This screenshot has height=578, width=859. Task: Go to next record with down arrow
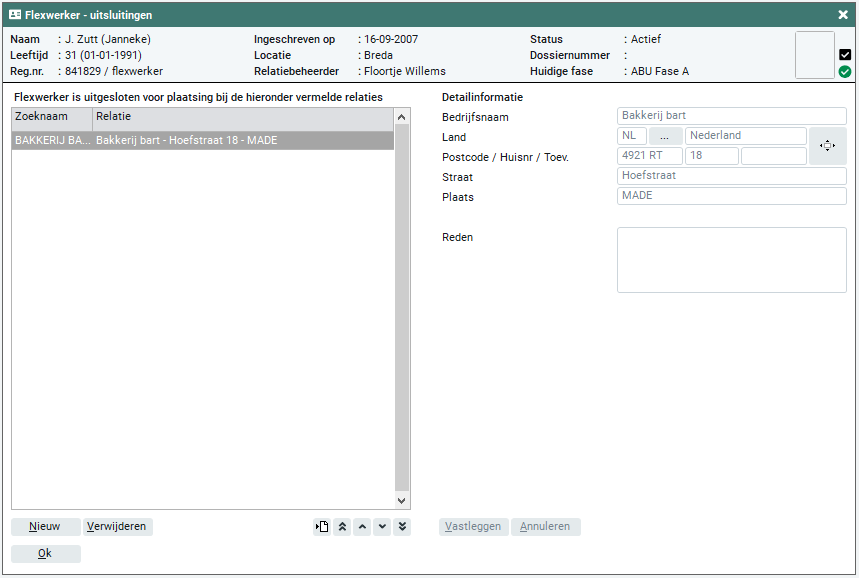382,527
